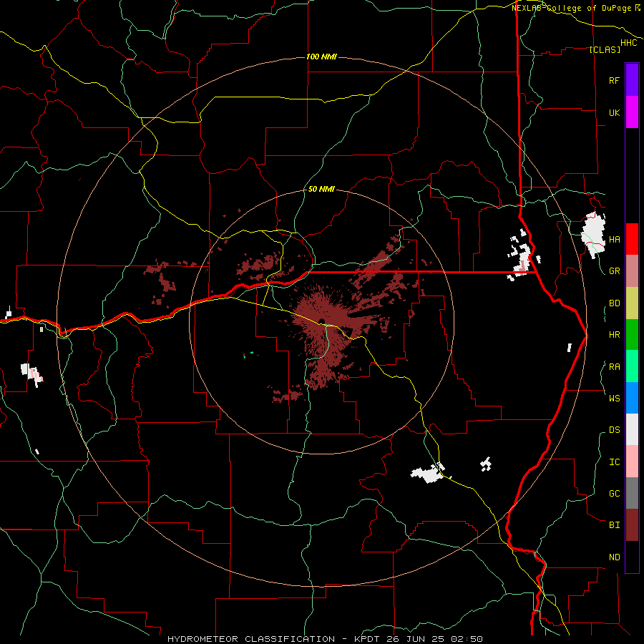Click the IC pink legend swatch
644x644 pixels.
(x=632, y=462)
